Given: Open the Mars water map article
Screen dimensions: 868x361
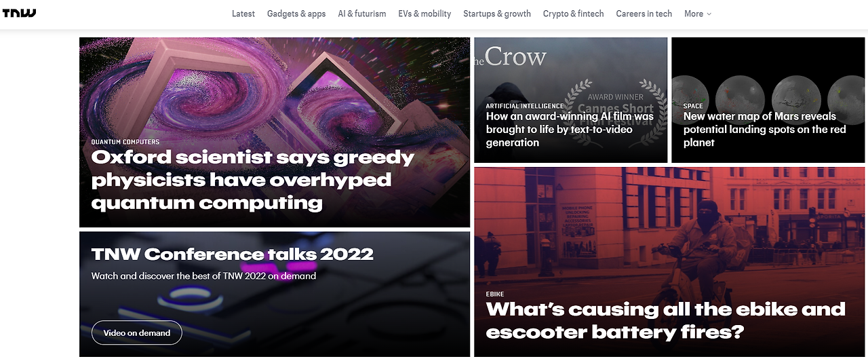Looking at the screenshot, I should click(765, 129).
